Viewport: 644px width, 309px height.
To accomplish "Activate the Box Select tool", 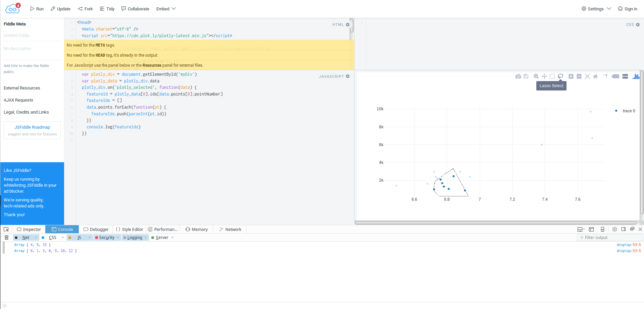I will click(552, 76).
